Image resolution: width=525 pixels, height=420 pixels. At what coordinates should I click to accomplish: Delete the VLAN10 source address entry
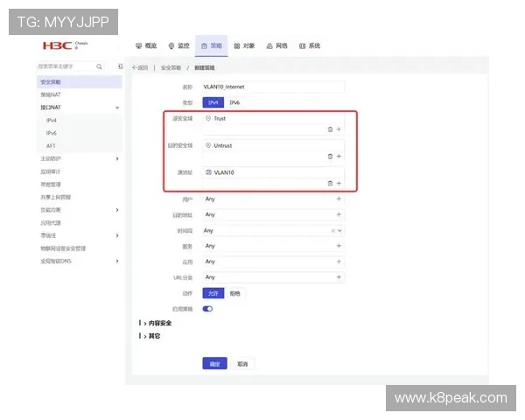click(x=330, y=183)
